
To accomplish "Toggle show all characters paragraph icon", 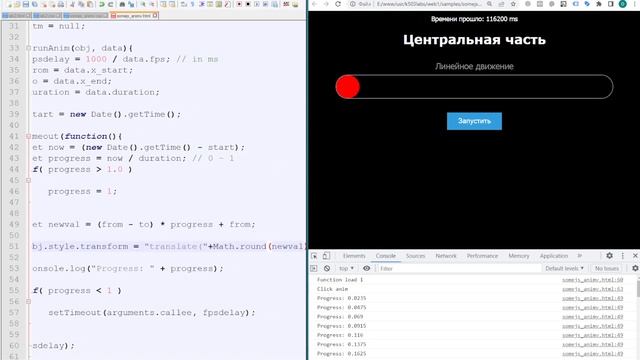I will (193, 4).
